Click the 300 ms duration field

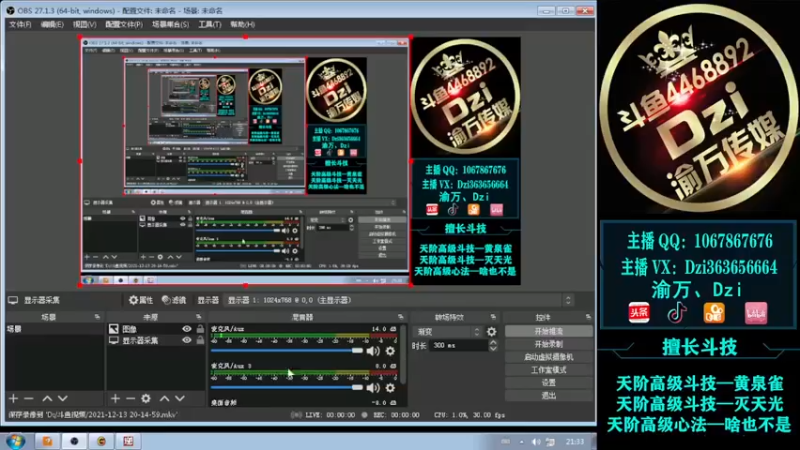459,345
